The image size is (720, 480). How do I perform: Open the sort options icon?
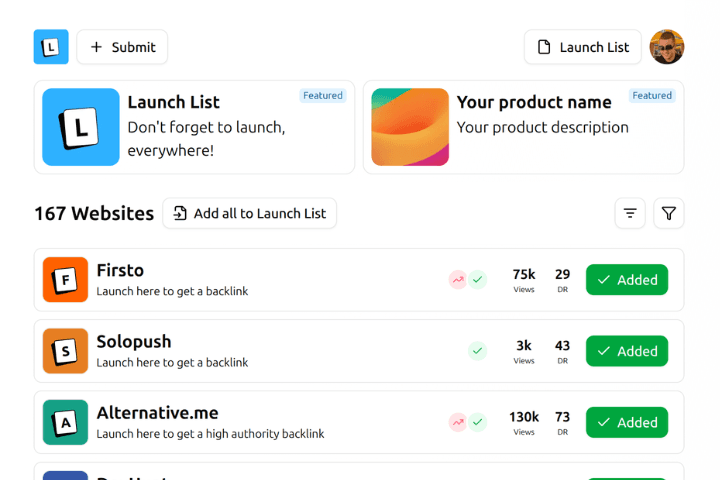click(x=630, y=213)
